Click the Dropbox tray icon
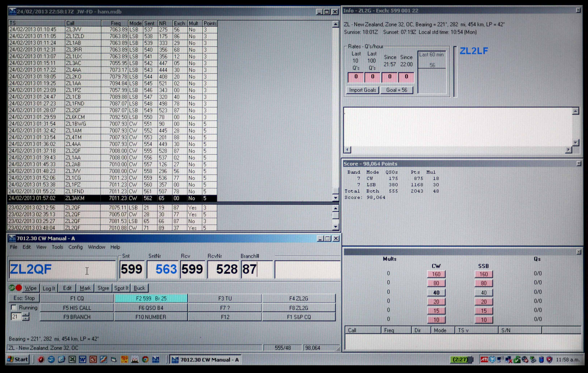Image resolution: width=588 pixels, height=373 pixels. 492,360
